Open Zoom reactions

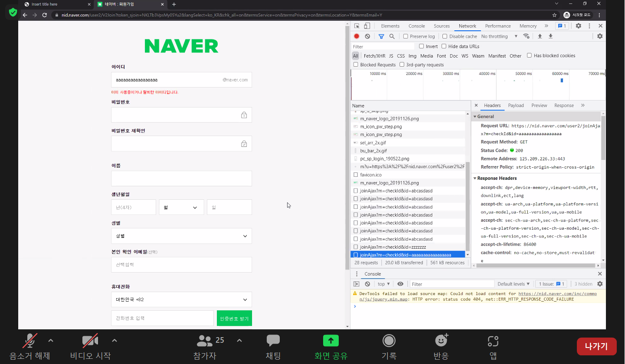441,346
